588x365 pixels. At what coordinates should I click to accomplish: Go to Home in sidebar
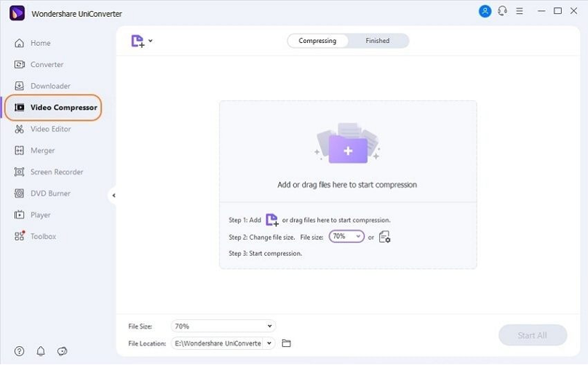pyautogui.click(x=41, y=43)
